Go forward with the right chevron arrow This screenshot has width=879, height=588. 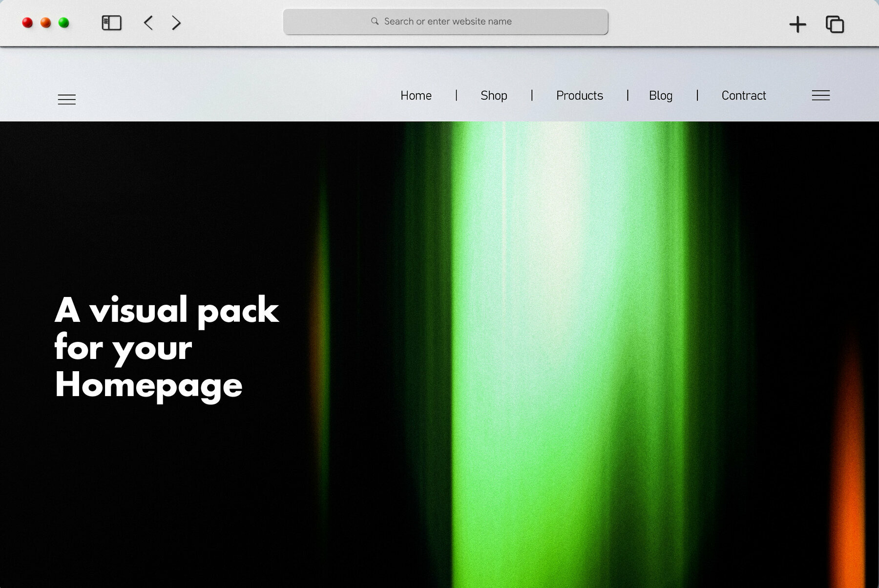176,22
